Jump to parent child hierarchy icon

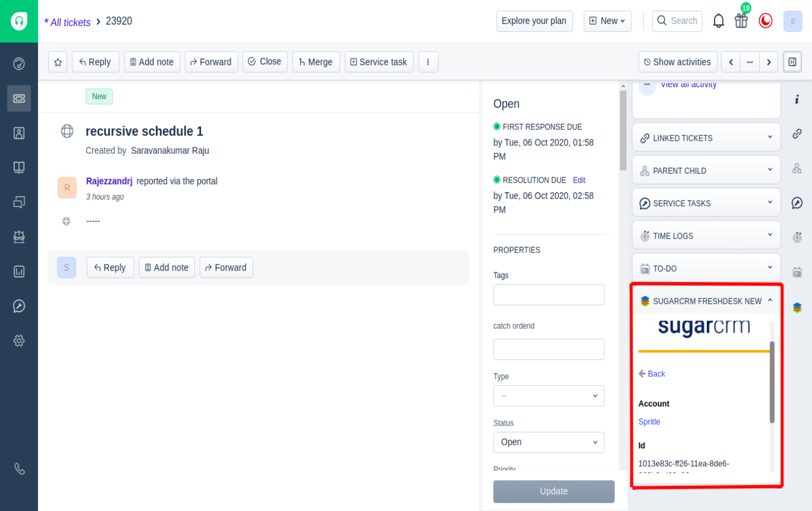[797, 168]
